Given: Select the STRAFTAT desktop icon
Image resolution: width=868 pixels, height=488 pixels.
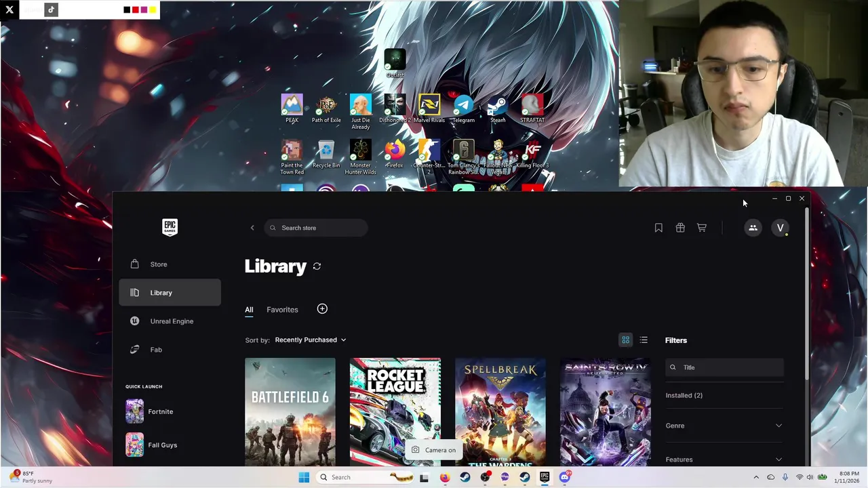Looking at the screenshot, I should 532,108.
